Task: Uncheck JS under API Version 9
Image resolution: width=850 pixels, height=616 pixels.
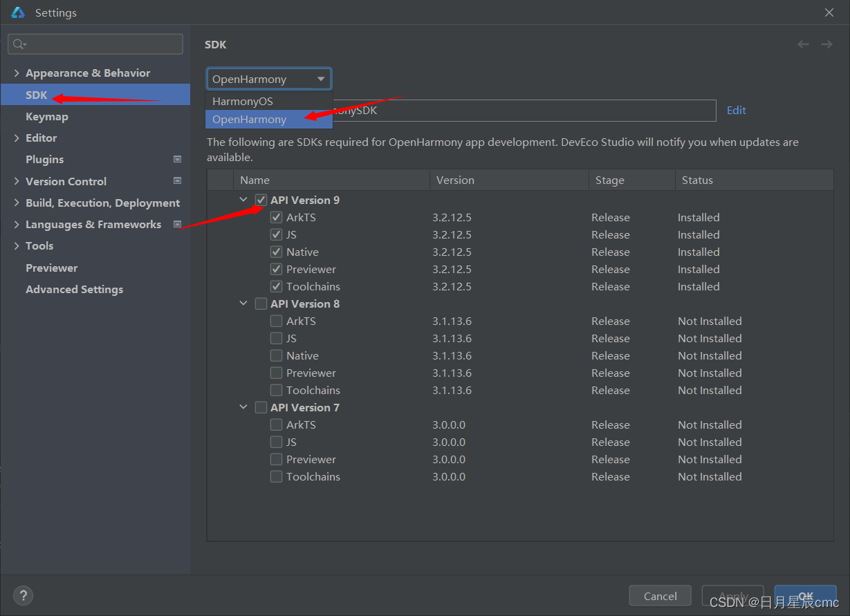Action: pyautogui.click(x=276, y=234)
